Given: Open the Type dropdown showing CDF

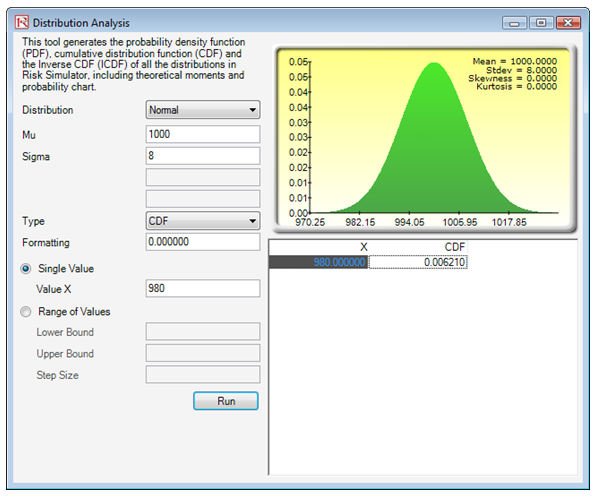Looking at the screenshot, I should [203, 221].
